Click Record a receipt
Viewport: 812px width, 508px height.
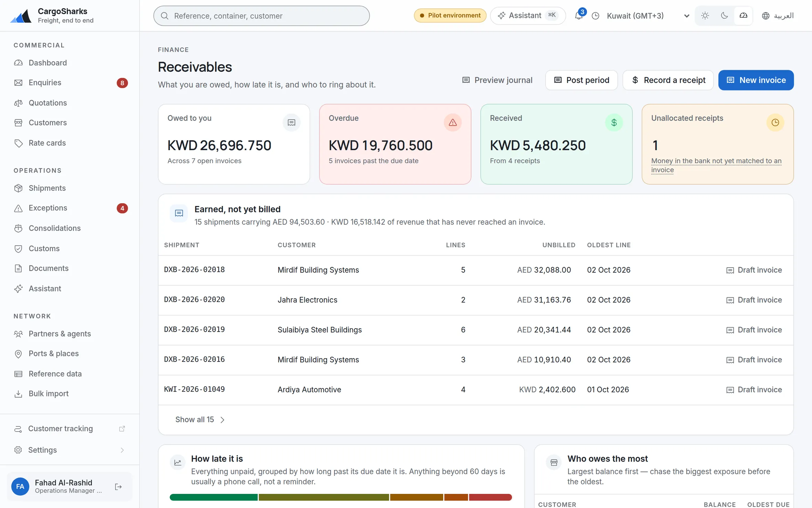coord(668,80)
